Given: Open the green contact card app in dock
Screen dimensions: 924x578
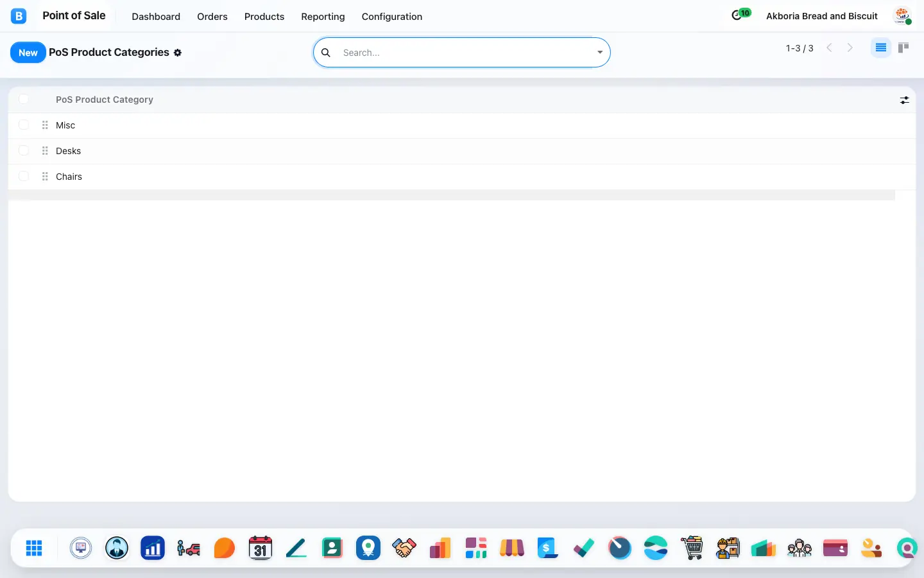Looking at the screenshot, I should [x=332, y=548].
